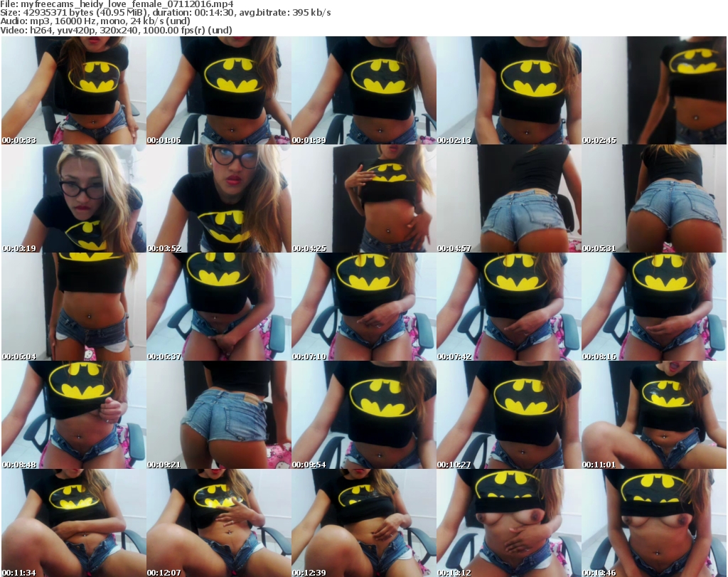
Task: Click the 'Video: h264, yuv420p, 320x240' line
Action: pos(116,30)
